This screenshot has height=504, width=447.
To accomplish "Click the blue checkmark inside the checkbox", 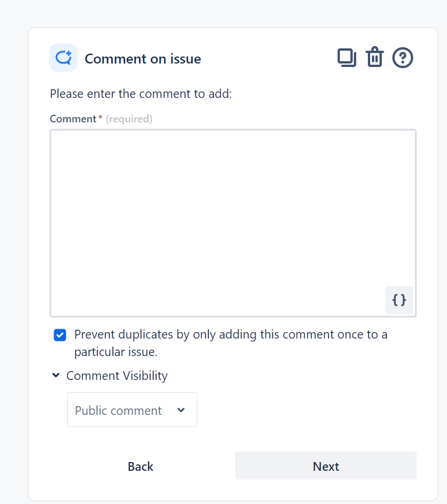I will (59, 334).
